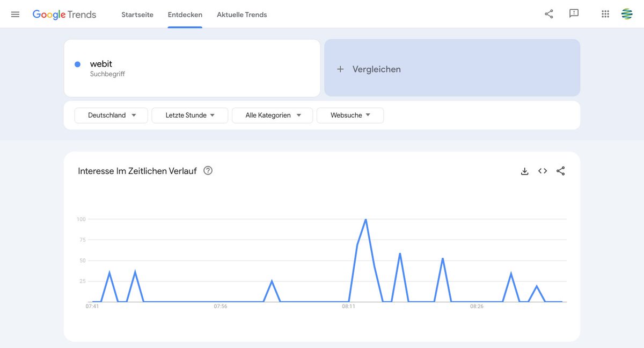Show help for Interesse im zeitlichen Verlauf
Image resolution: width=644 pixels, height=348 pixels.
pos(208,171)
